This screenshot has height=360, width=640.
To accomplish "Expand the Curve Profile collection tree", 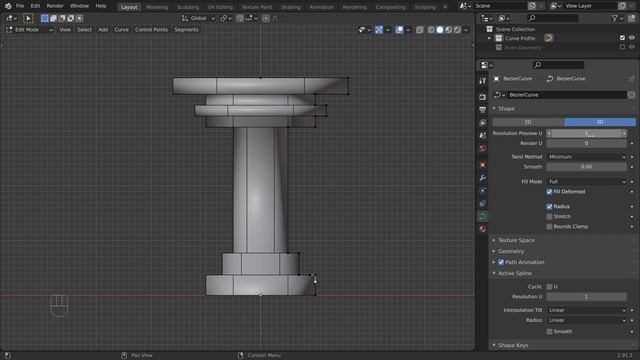I will 489,38.
